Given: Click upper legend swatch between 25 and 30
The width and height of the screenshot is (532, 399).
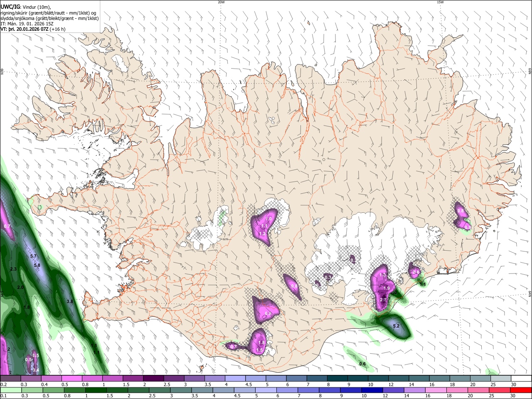Looking at the screenshot, I should [501, 378].
